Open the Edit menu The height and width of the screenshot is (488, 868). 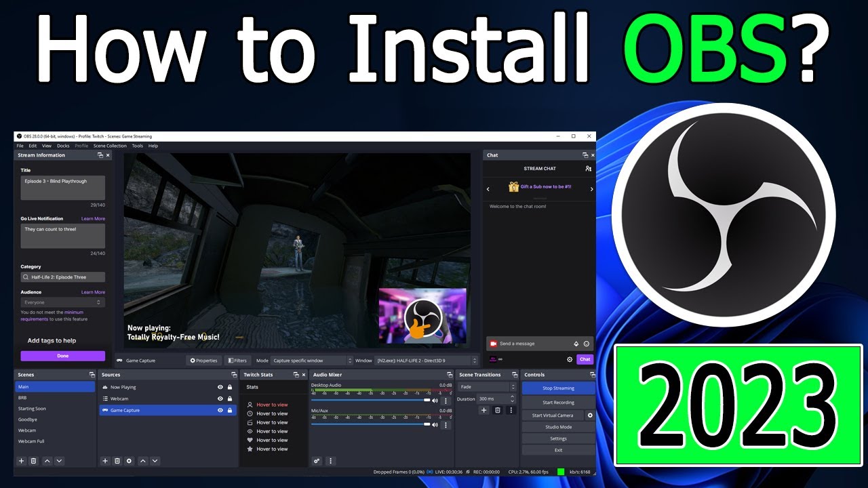33,146
